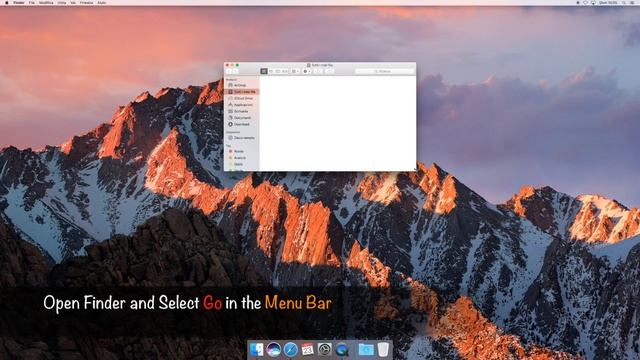This screenshot has height=360, width=640.
Task: Open the arrange items dropdown
Action: coord(295,71)
